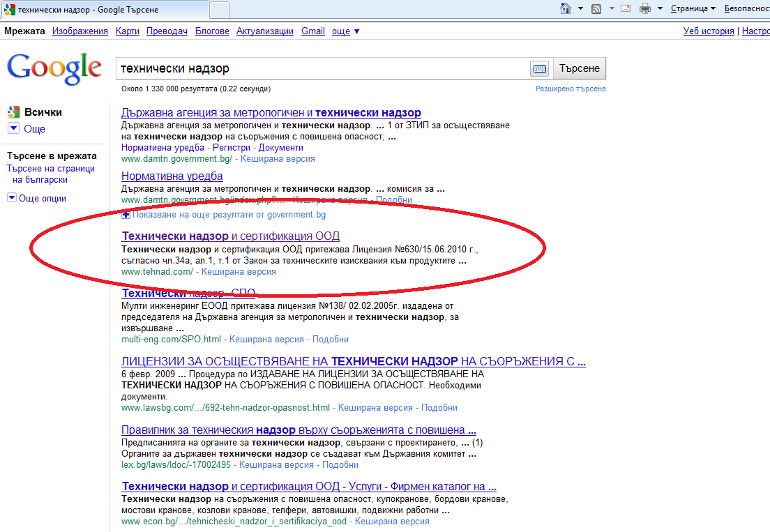Click the Read Mail envelope icon

click(626, 8)
